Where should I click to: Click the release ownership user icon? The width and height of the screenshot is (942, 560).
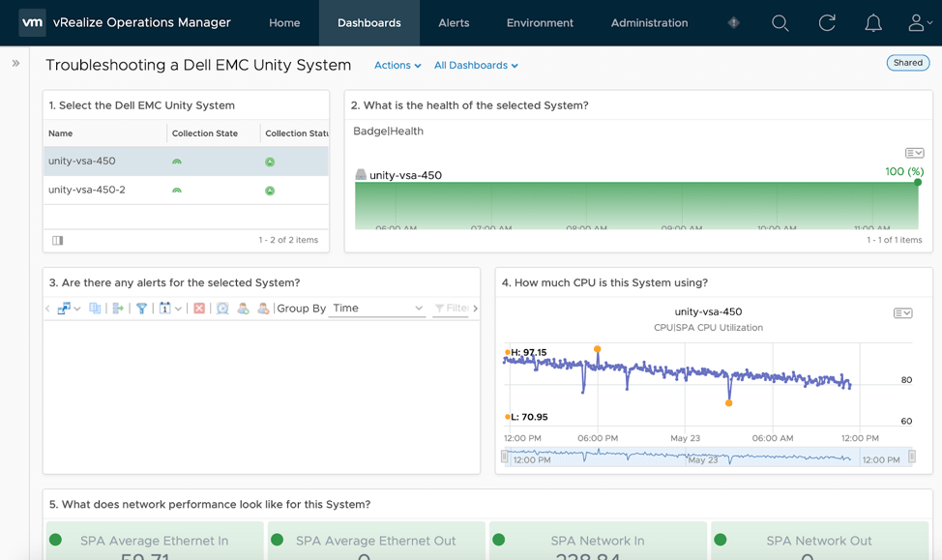(263, 309)
